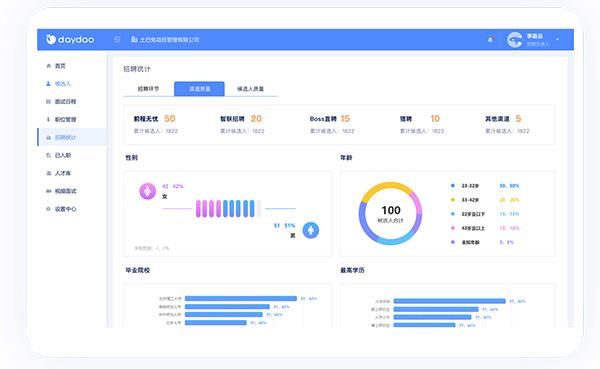
Task: Click the calendar icon beside 面试日程
Action: tap(49, 101)
